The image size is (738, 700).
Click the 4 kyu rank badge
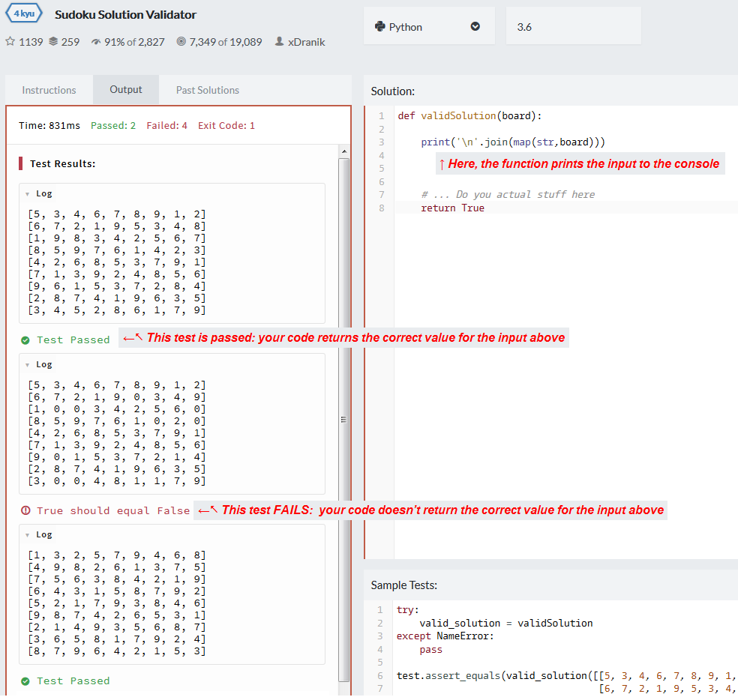(24, 13)
